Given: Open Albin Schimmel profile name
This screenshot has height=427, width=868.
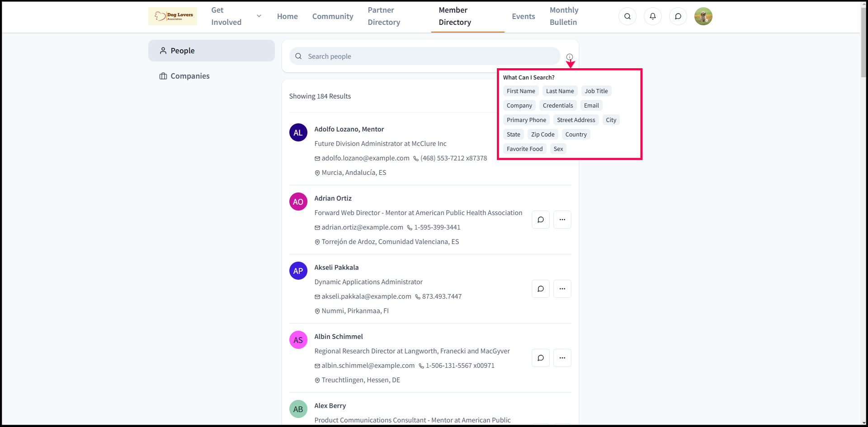Looking at the screenshot, I should (x=339, y=337).
